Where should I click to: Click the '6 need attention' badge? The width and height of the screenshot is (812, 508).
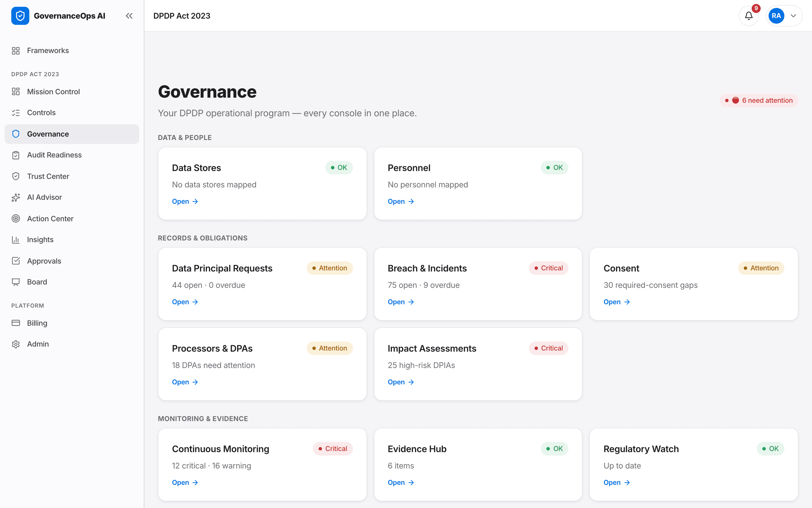pyautogui.click(x=759, y=100)
